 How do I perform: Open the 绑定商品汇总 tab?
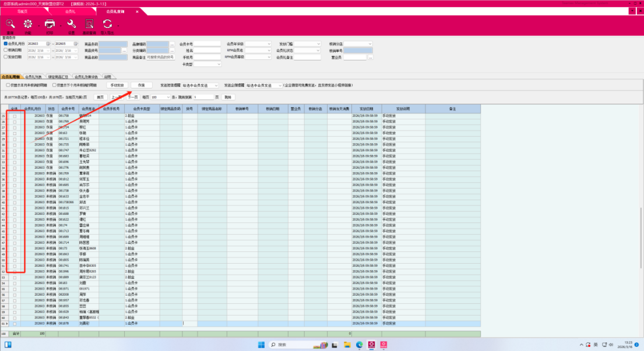tap(58, 77)
